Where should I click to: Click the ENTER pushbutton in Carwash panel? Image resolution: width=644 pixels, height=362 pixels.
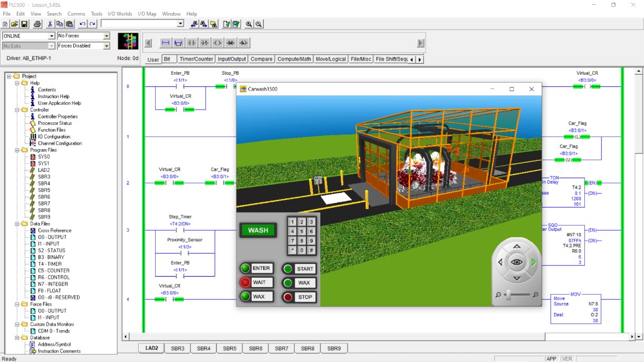pos(256,268)
